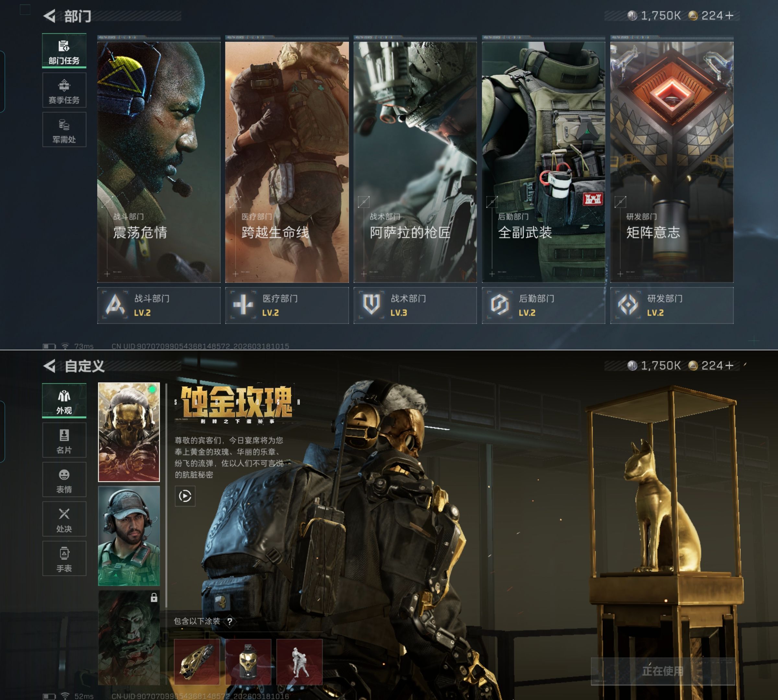Click question mark beside 包含以下涂装

(230, 622)
